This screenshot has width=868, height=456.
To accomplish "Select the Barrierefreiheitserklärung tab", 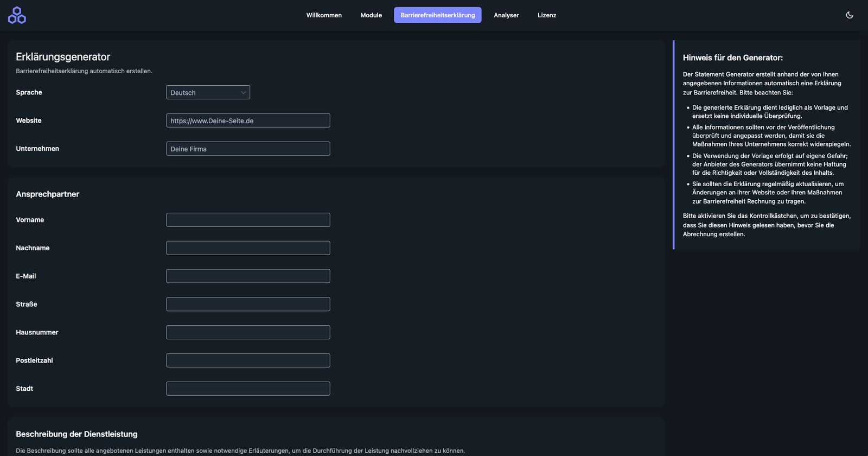I will (x=437, y=15).
